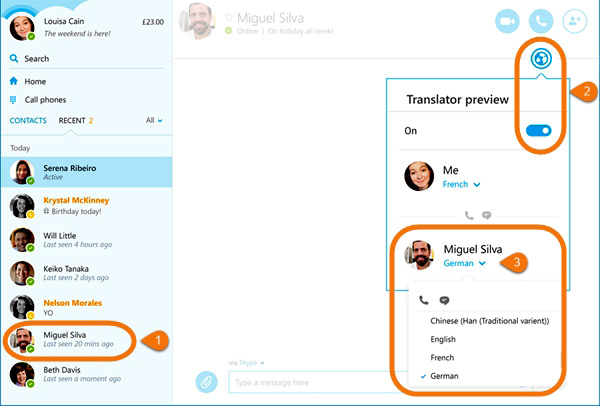Switch to the RECENT tab
Viewport: 600px width, 406px height.
76,120
